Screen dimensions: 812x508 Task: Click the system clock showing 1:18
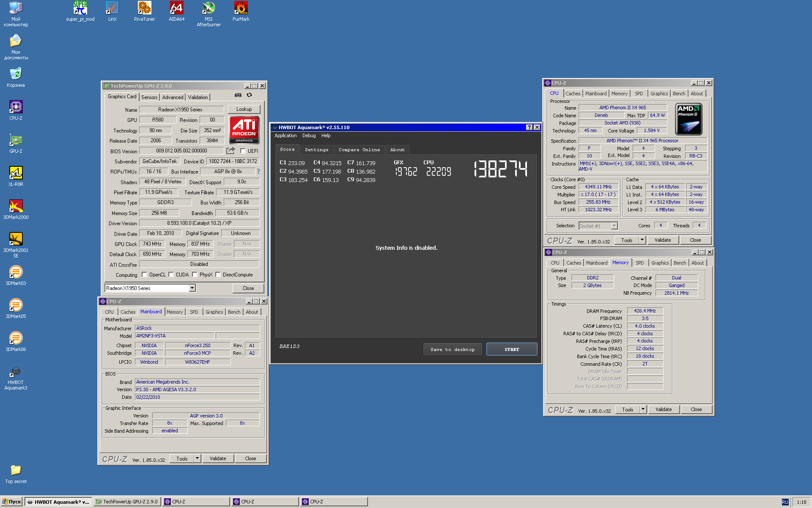pyautogui.click(x=801, y=502)
